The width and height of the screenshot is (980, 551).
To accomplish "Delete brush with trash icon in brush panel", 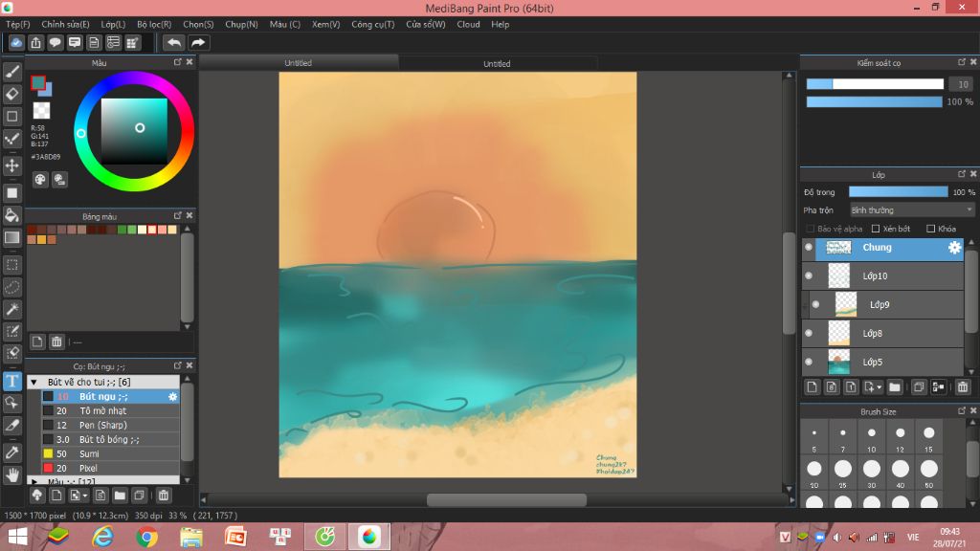I will tap(163, 496).
